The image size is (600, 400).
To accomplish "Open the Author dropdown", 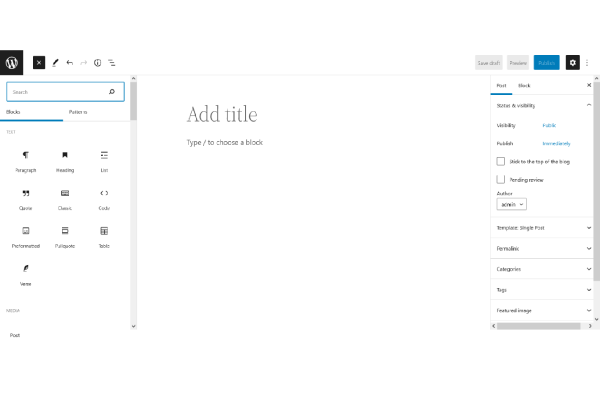I will tap(511, 204).
